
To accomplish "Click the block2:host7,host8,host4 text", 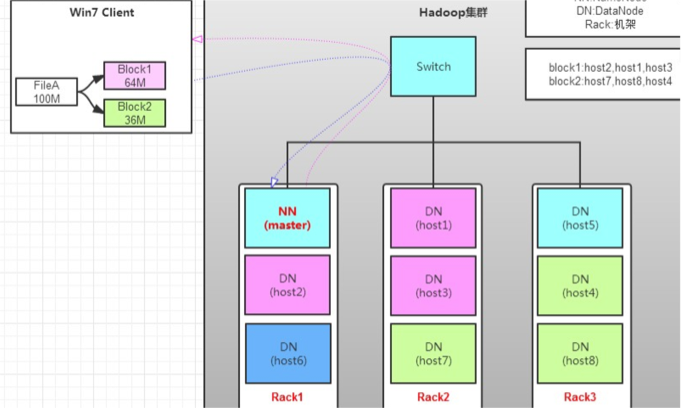I will (x=610, y=81).
